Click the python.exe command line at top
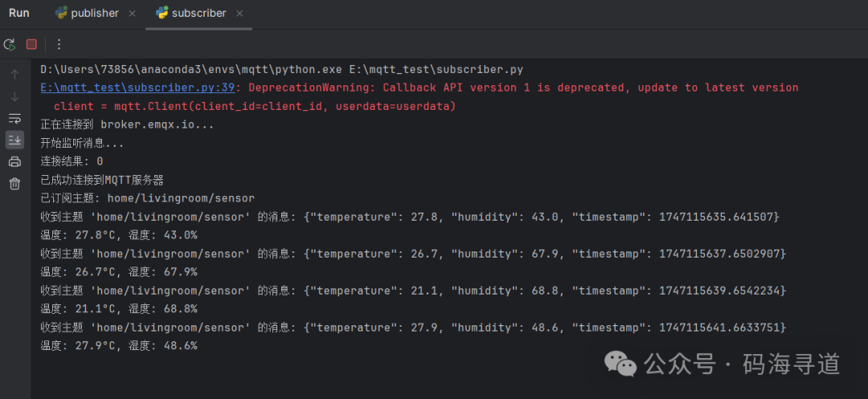 [282, 70]
